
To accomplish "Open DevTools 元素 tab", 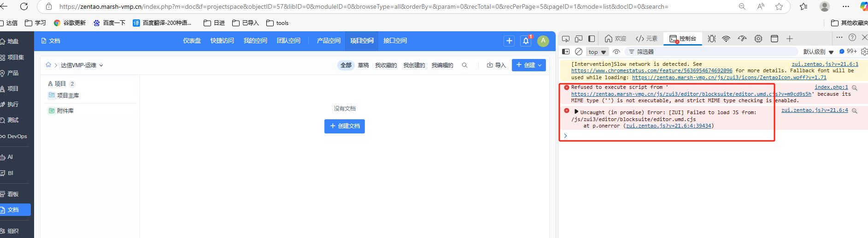I will point(646,39).
